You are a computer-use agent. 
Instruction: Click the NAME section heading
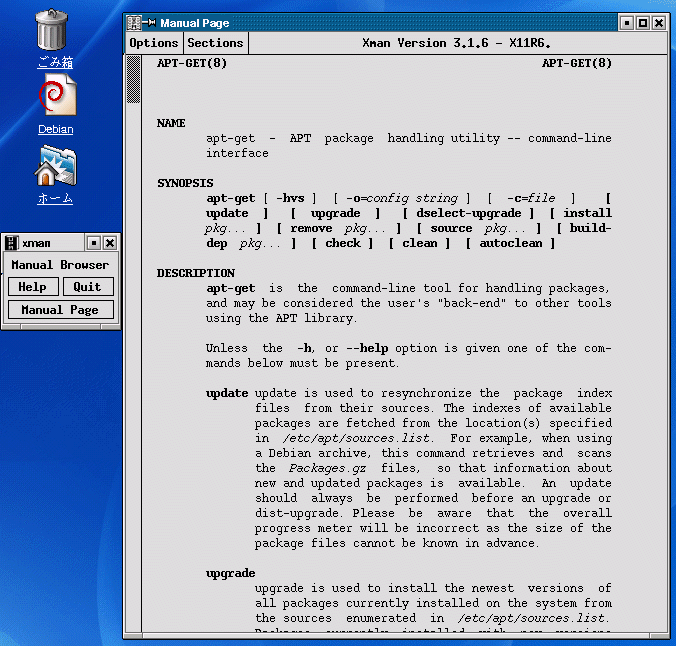click(x=171, y=123)
